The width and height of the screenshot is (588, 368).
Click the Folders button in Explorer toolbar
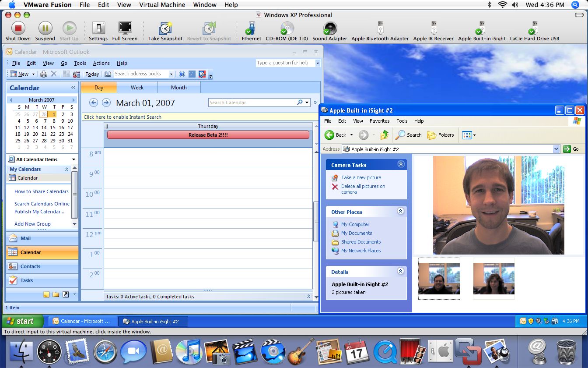[441, 135]
